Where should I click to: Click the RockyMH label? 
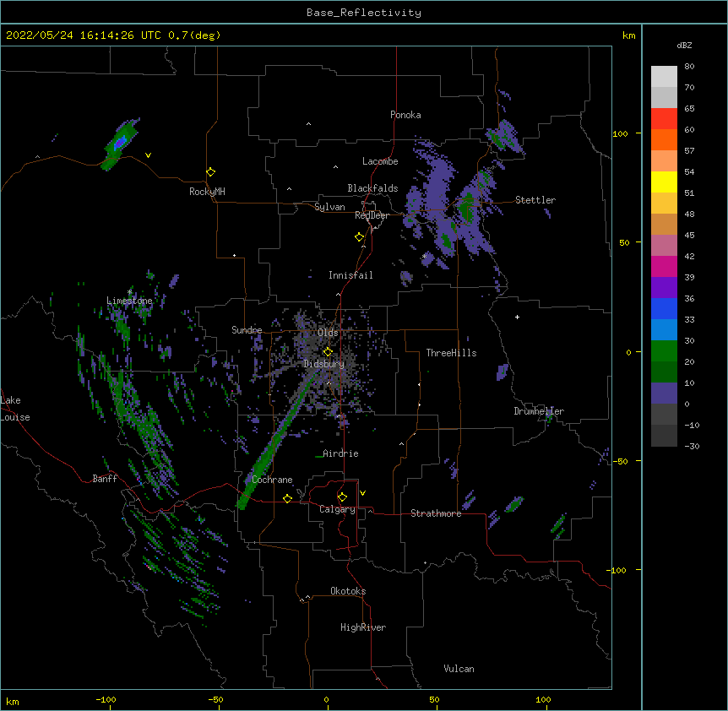207,192
